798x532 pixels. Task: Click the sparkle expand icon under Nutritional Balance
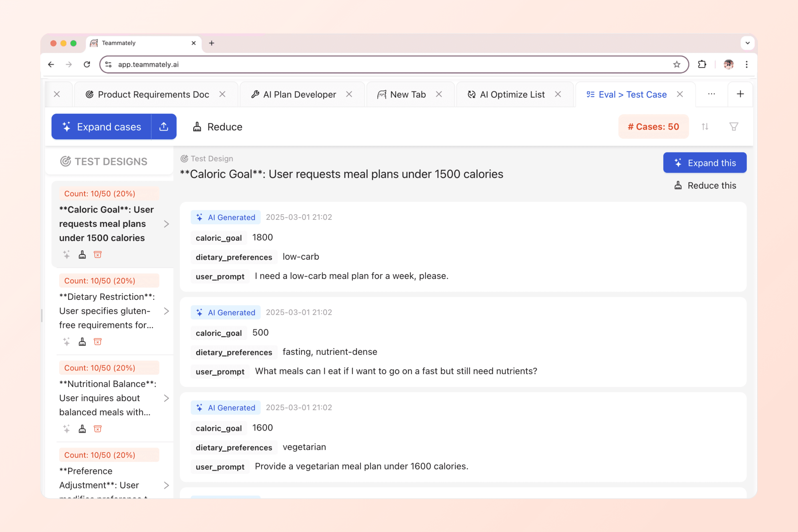click(66, 429)
